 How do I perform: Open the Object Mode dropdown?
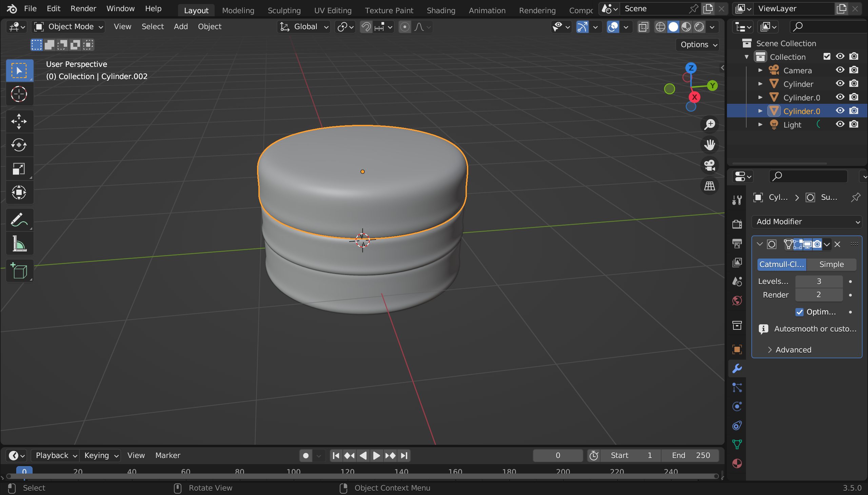(x=68, y=26)
